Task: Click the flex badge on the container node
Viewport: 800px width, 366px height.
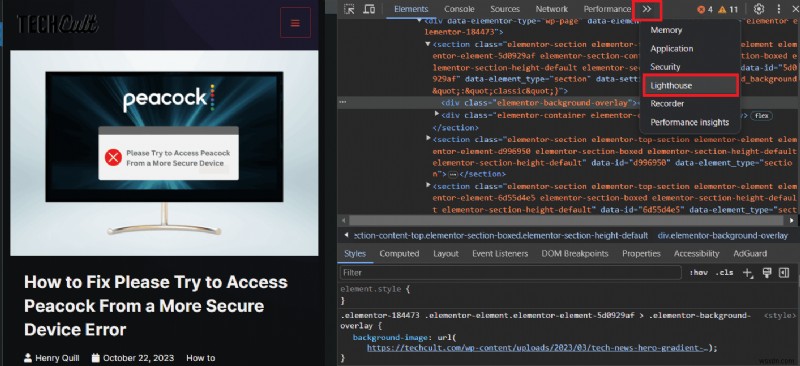Action: [x=761, y=116]
